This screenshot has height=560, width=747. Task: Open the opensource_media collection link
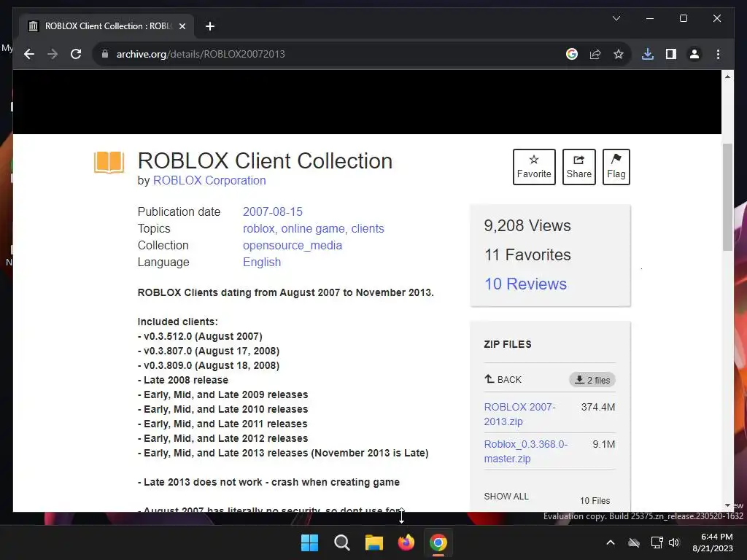click(293, 245)
